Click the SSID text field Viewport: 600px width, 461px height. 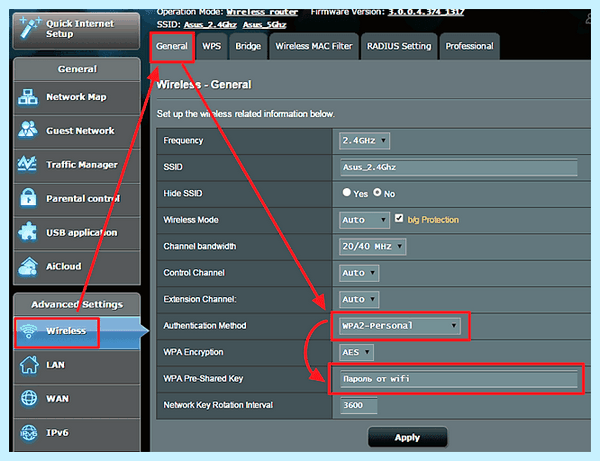point(459,168)
